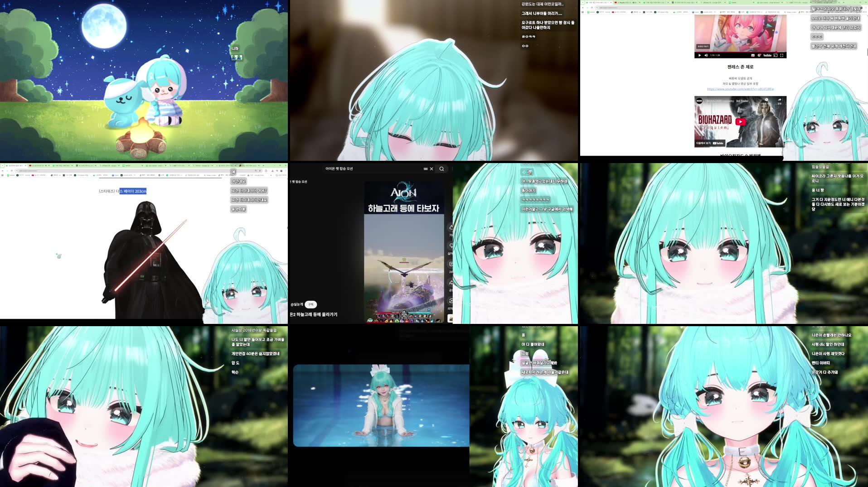This screenshot has height=487, width=868.
Task: Click the like icon on the AION Short
Action: point(451,227)
